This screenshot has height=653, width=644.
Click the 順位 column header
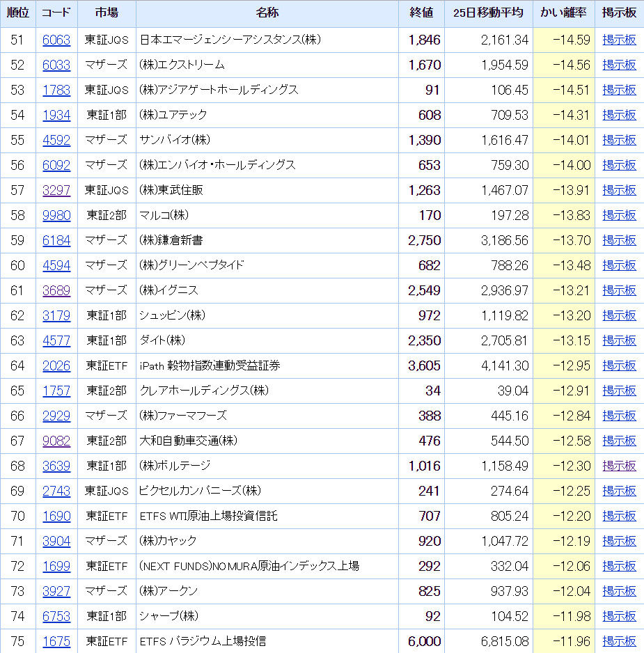(18, 13)
